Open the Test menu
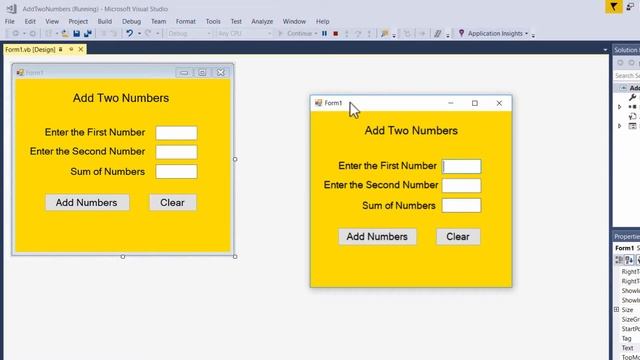This screenshot has width=640, height=360. [x=236, y=21]
